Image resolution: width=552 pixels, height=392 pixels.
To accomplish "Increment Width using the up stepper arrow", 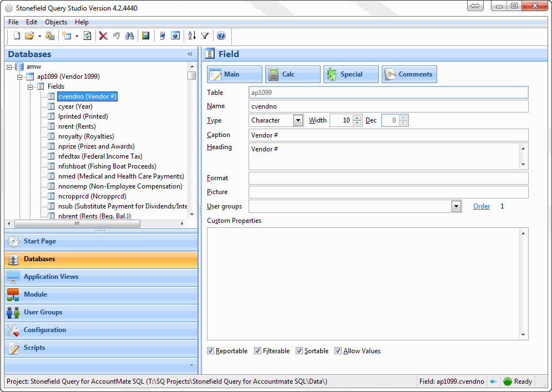I will click(357, 118).
